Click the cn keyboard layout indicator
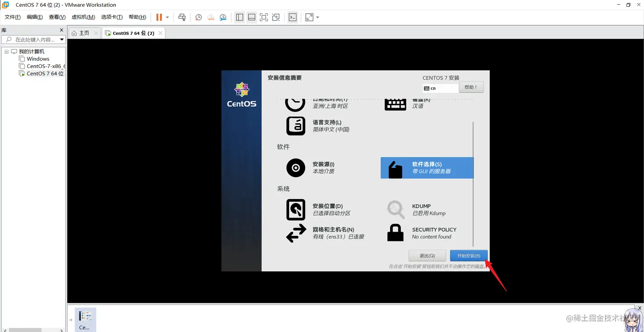 440,88
